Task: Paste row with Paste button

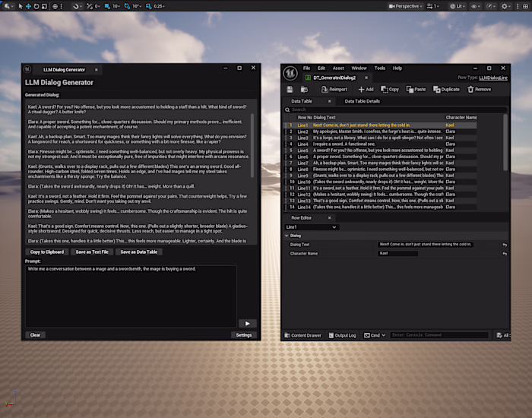Action: click(x=416, y=89)
